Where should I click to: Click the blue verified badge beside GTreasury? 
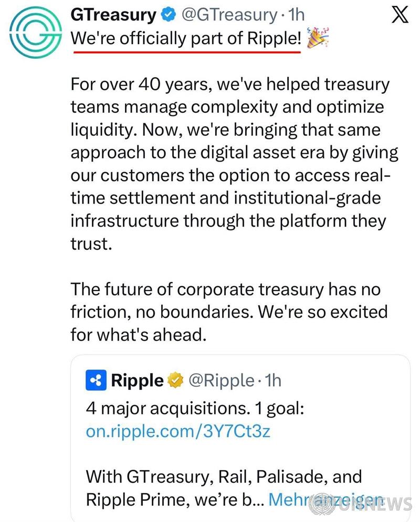coord(168,16)
